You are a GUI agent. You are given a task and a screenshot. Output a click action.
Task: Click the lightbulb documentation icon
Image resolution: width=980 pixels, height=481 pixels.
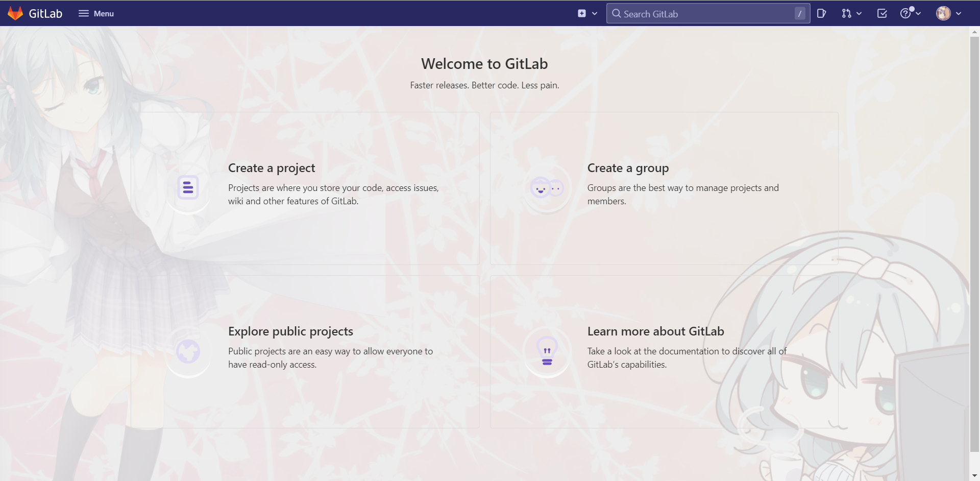click(x=547, y=351)
